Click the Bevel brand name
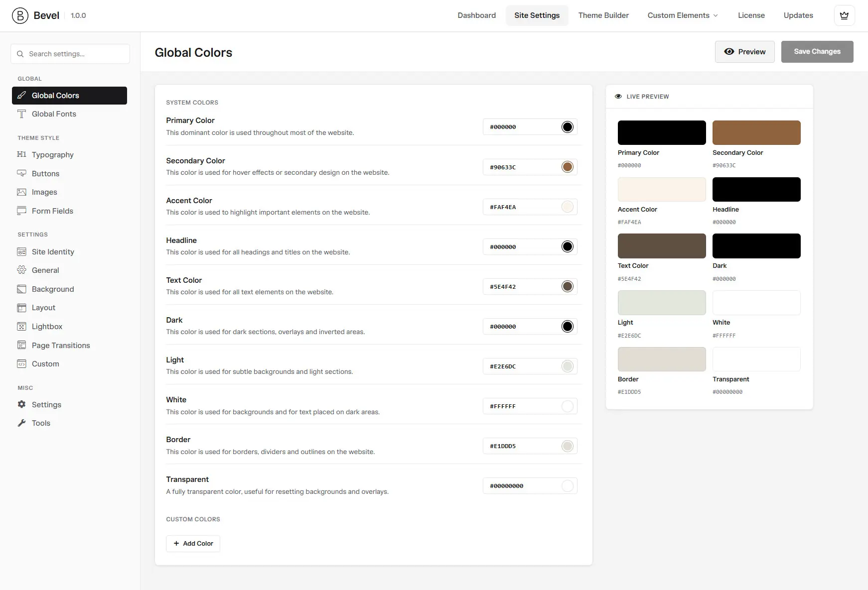 pyautogui.click(x=46, y=15)
